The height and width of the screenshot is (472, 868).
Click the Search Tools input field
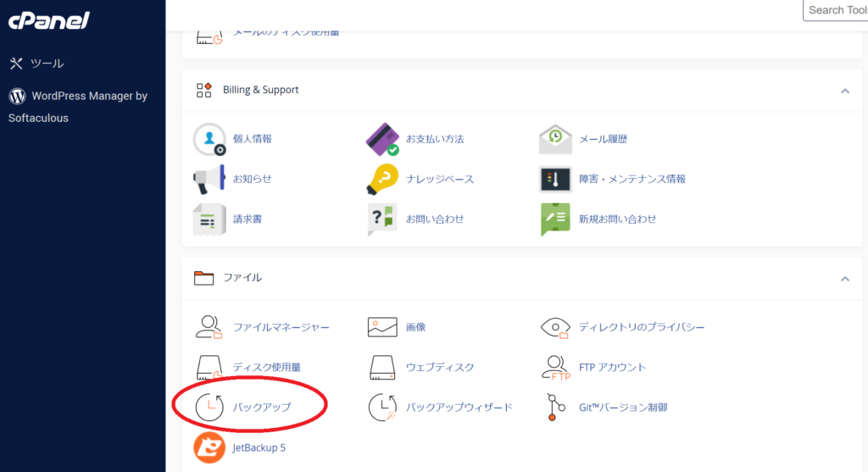click(x=837, y=10)
